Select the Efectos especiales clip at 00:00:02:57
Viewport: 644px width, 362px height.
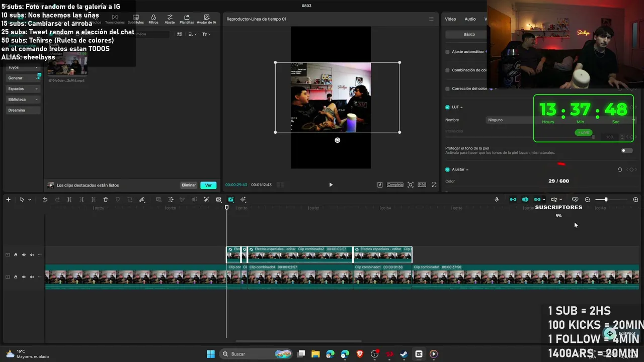click(x=300, y=254)
